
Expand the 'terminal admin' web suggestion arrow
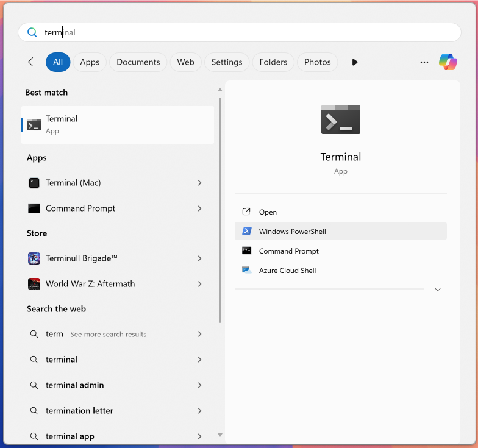coord(199,385)
